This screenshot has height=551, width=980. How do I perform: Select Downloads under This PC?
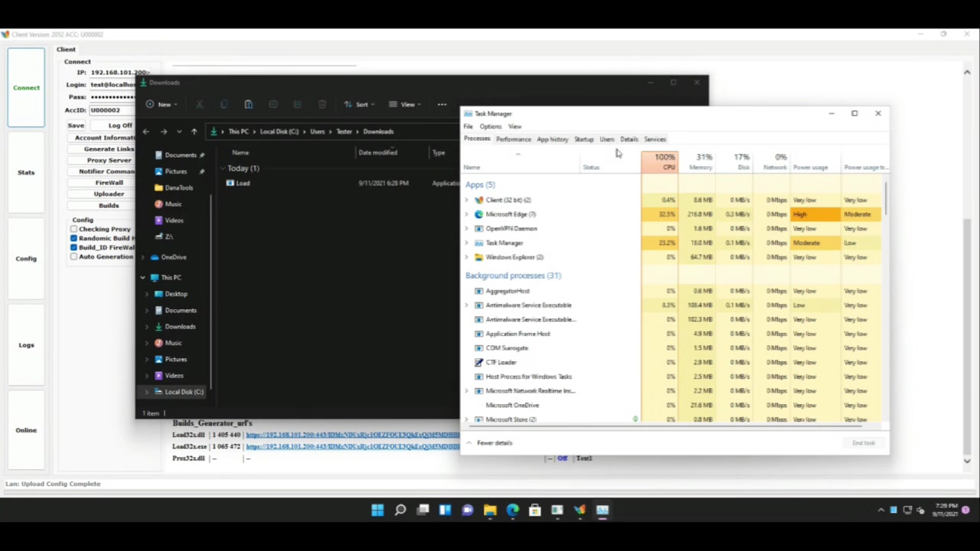(181, 327)
